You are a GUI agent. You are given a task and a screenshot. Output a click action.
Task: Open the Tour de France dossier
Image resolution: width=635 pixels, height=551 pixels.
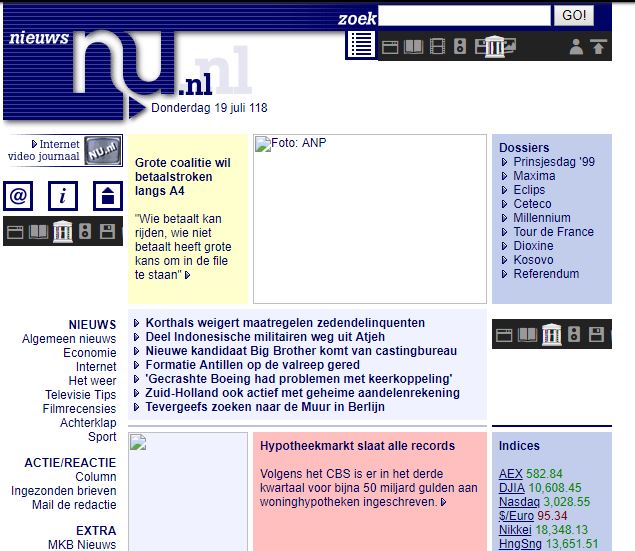point(554,232)
